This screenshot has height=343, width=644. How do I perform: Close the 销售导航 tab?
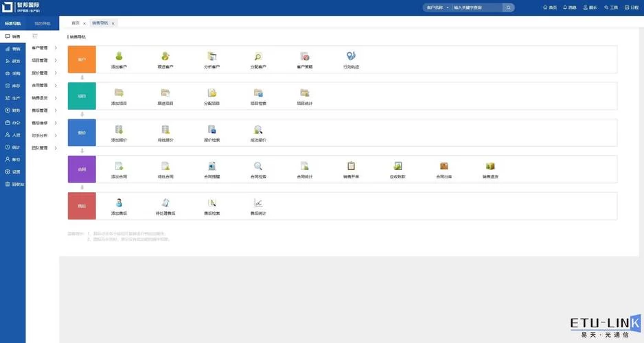tap(113, 23)
